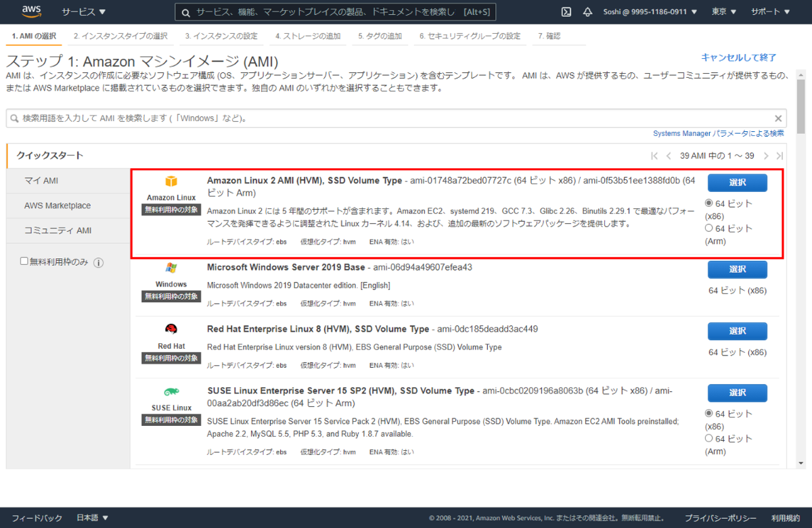Image resolution: width=812 pixels, height=528 pixels.
Task: Open the notifications bell icon
Action: [587, 12]
